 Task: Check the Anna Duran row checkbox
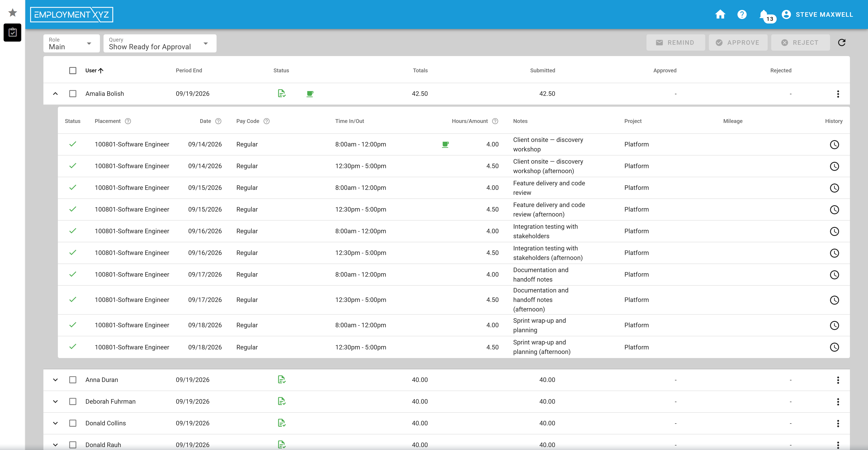point(73,380)
